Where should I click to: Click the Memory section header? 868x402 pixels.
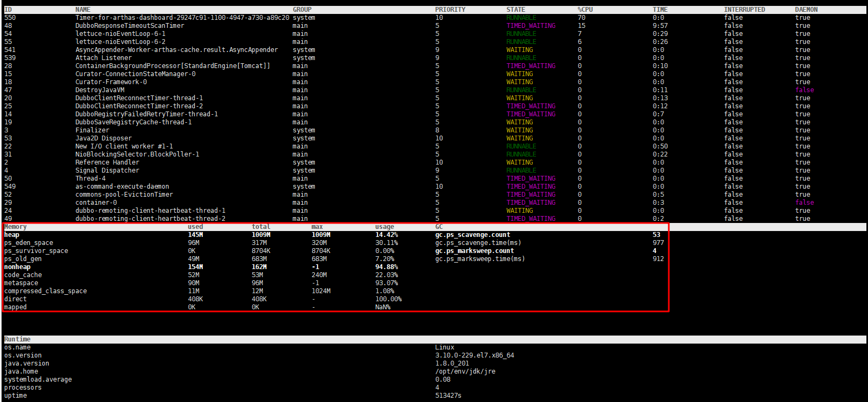16,227
